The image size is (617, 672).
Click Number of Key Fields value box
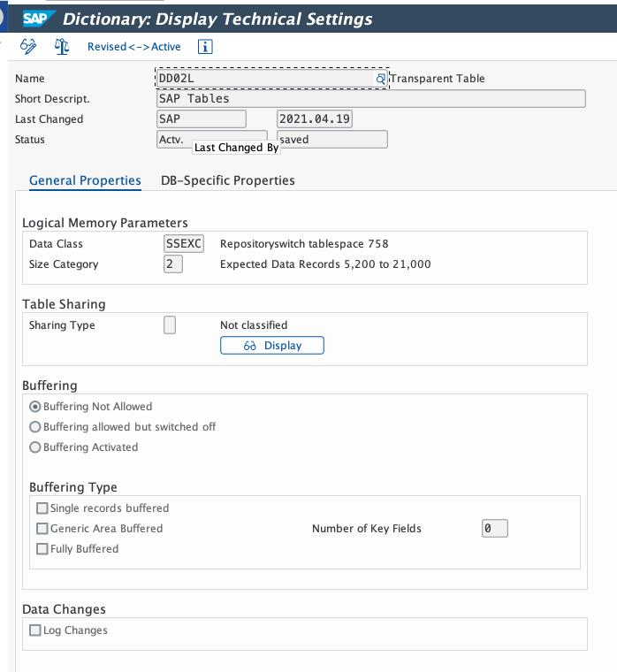tap(495, 529)
